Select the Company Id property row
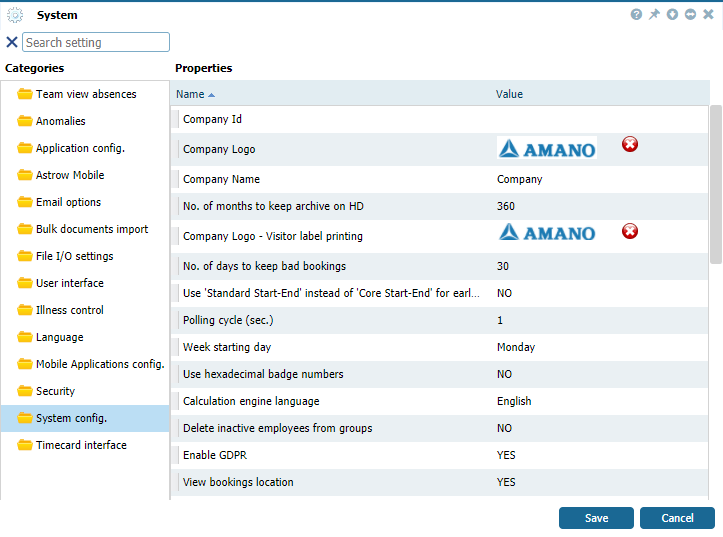723x537 pixels. [439, 119]
